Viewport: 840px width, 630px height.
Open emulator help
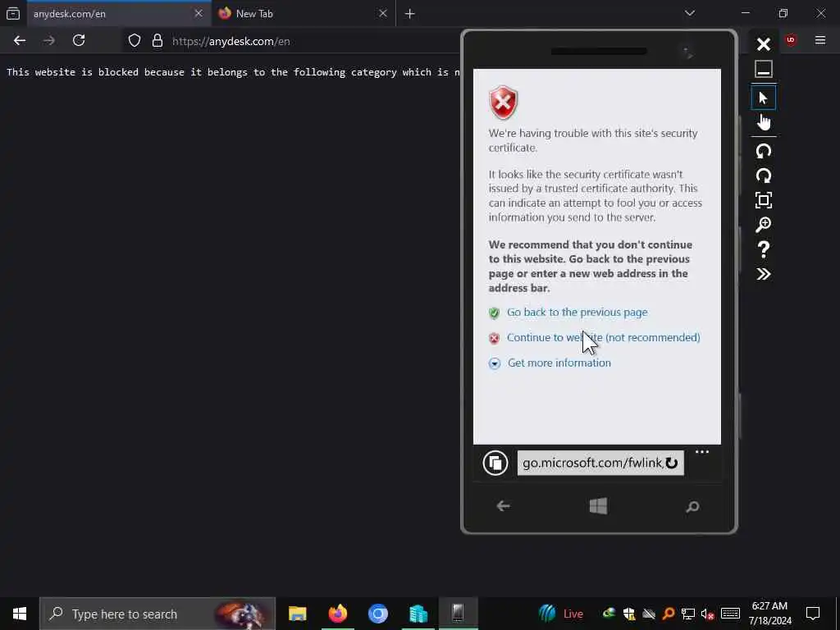point(764,249)
